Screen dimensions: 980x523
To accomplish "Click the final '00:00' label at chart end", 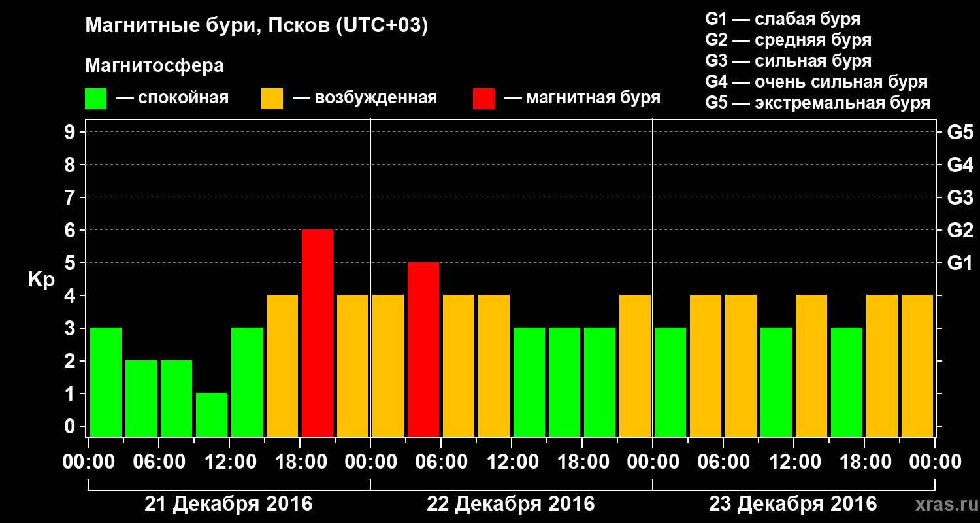I will tap(935, 462).
